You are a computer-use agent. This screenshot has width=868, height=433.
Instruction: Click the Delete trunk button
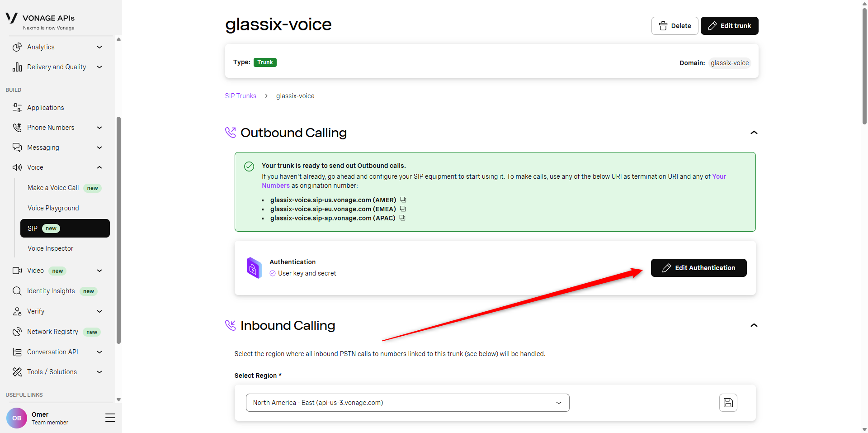(675, 26)
